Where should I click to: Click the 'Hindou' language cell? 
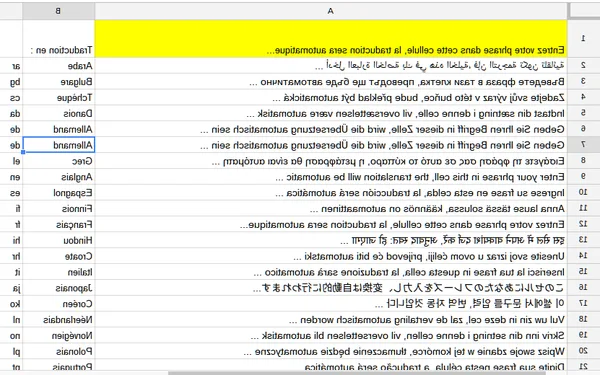(59, 240)
